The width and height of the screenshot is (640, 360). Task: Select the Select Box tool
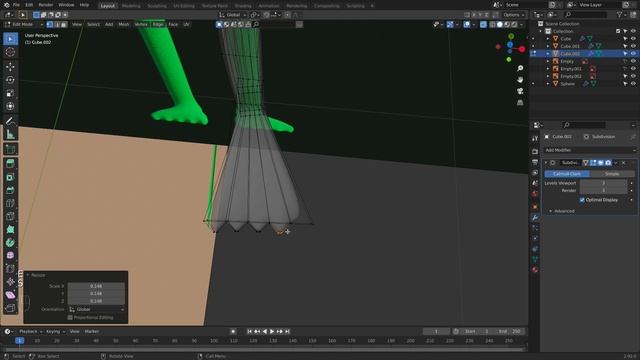[10, 39]
